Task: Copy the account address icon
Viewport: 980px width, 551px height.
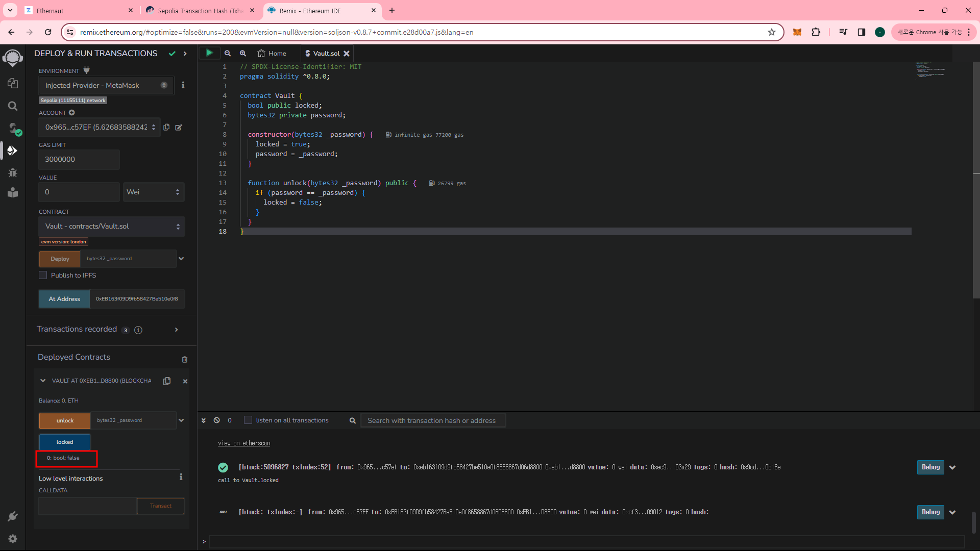Action: click(x=166, y=127)
